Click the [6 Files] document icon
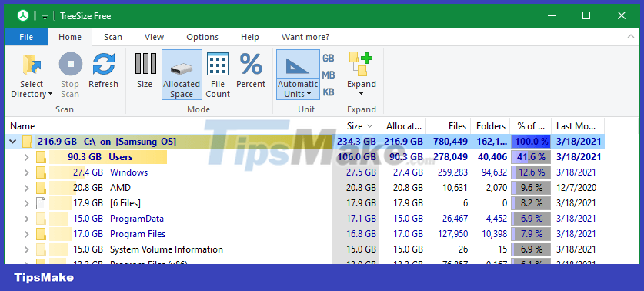Screen dimensions: 644x291 pyautogui.click(x=41, y=203)
